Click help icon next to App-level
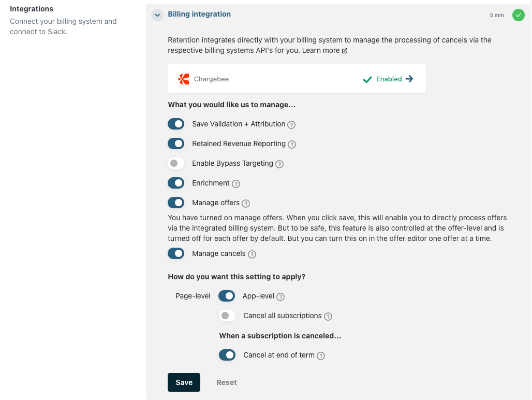Image resolution: width=532 pixels, height=400 pixels. (x=280, y=297)
